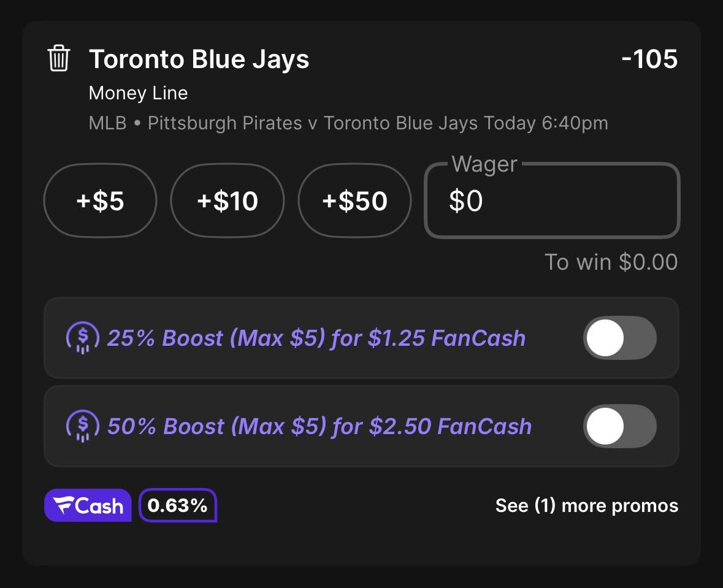Image resolution: width=723 pixels, height=588 pixels.
Task: Click the -105 odds value
Action: (649, 59)
